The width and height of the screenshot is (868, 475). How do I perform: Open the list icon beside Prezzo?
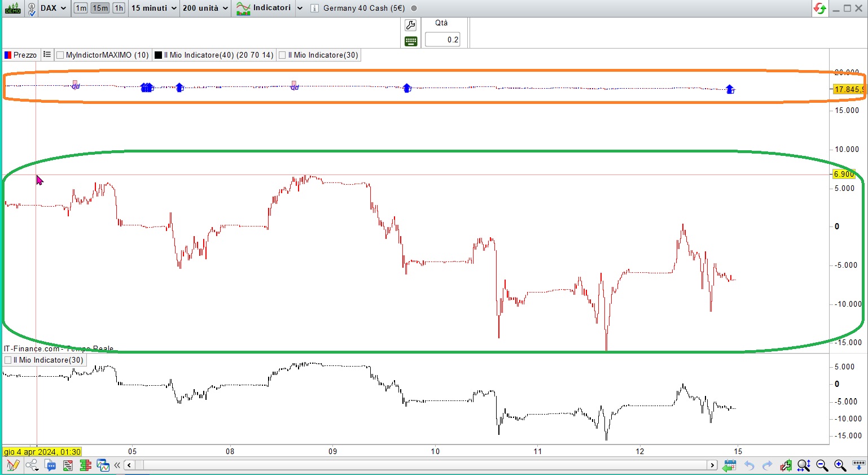pyautogui.click(x=47, y=55)
